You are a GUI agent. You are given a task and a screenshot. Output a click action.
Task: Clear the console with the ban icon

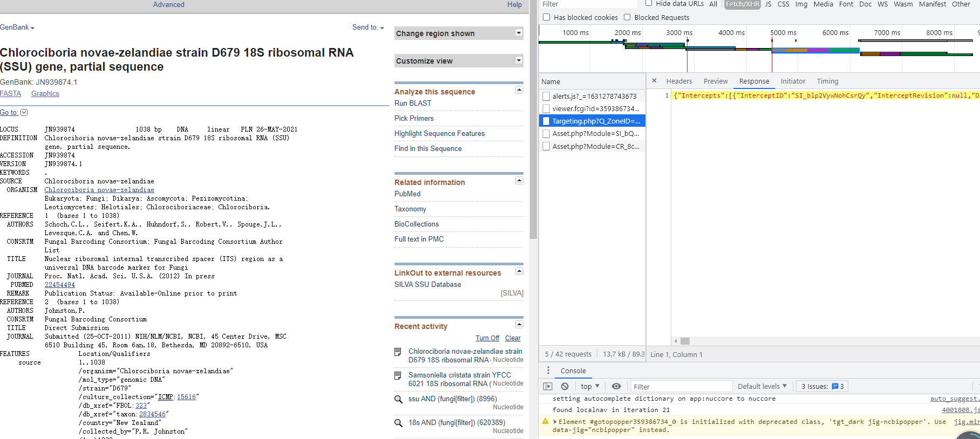click(x=564, y=386)
